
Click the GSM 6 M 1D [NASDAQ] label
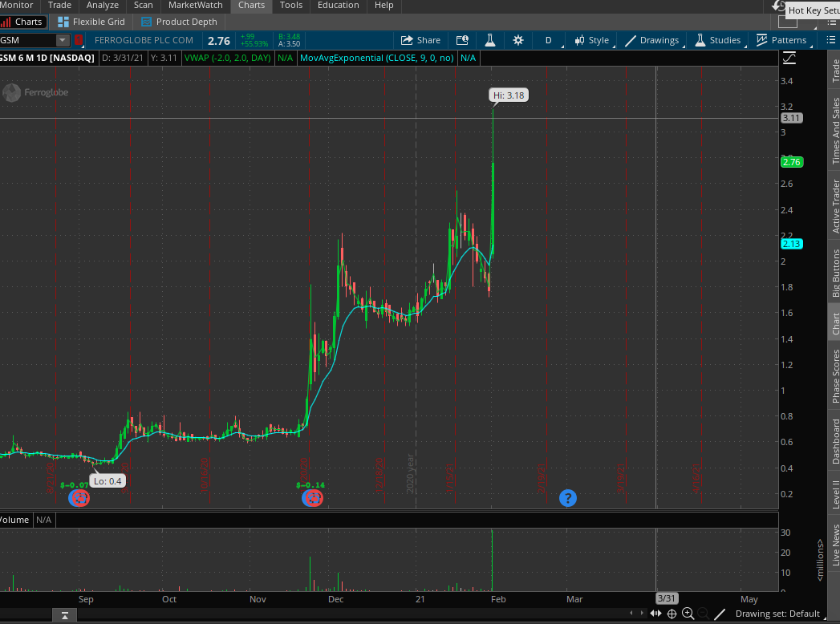pos(47,58)
